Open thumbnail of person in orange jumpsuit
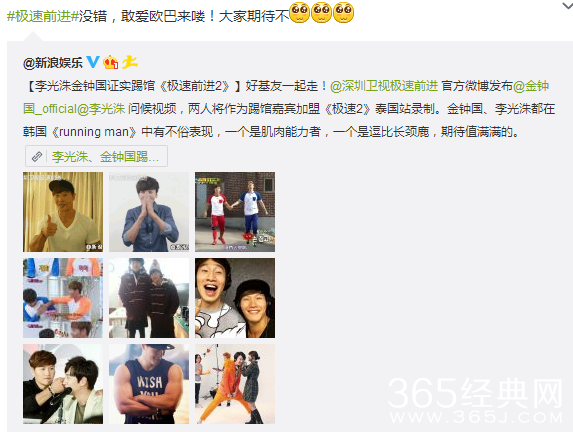This screenshot has width=573, height=432. pyautogui.click(x=235, y=384)
